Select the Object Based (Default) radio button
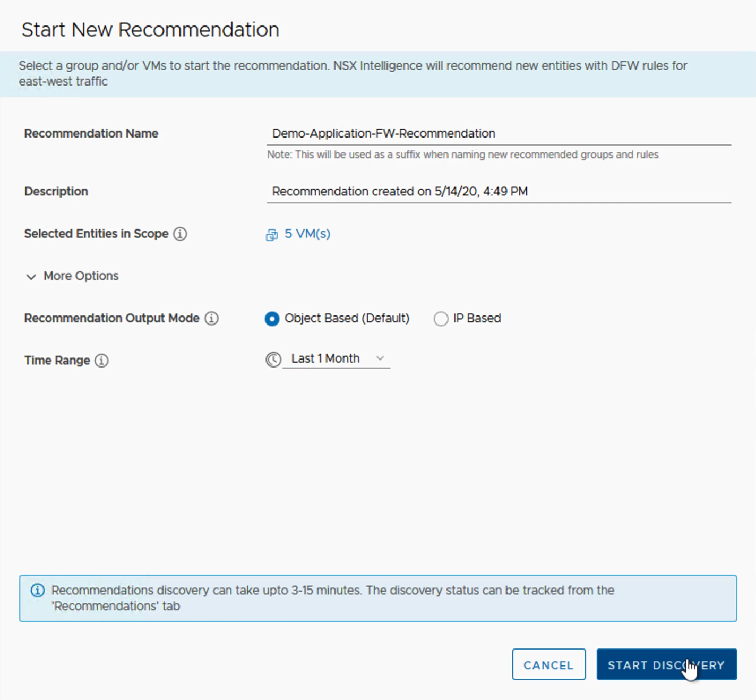 pyautogui.click(x=272, y=319)
